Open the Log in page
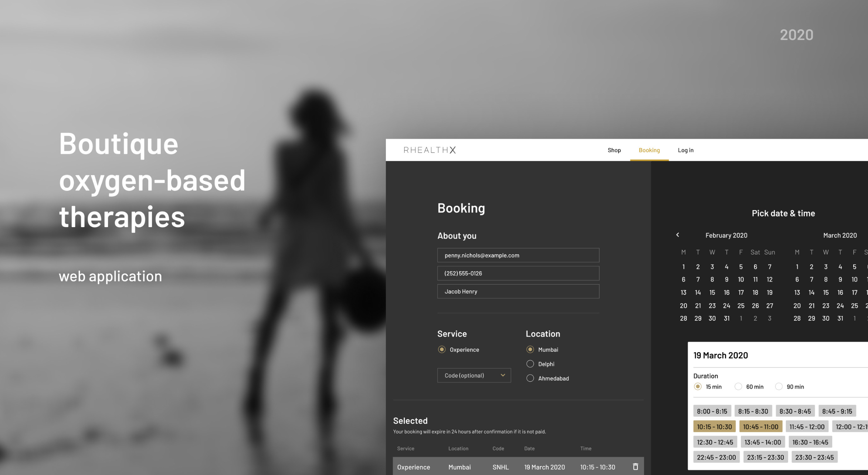 [x=685, y=150]
